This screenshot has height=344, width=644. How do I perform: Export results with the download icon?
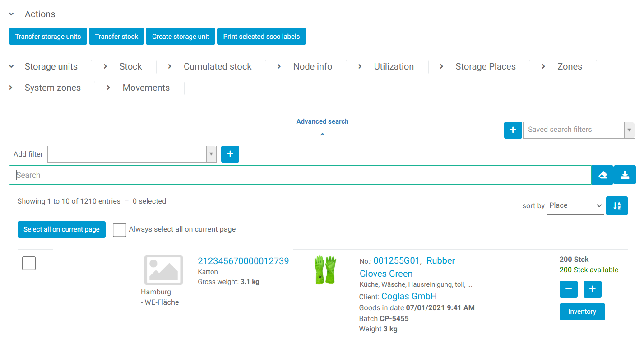click(x=625, y=175)
